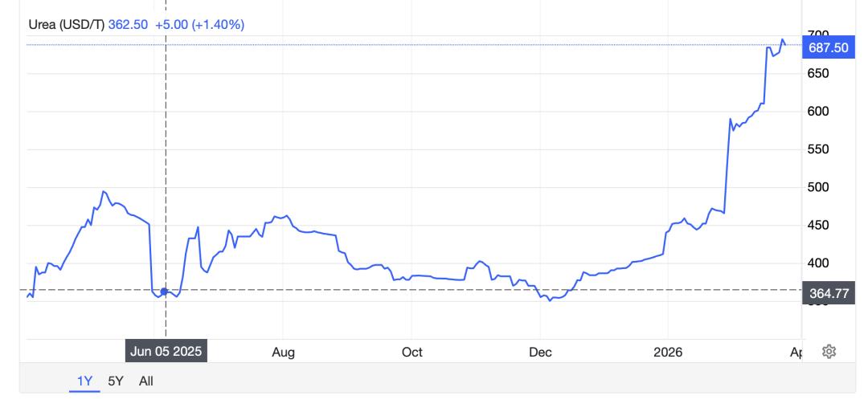Select the 1Y time range

(x=84, y=381)
